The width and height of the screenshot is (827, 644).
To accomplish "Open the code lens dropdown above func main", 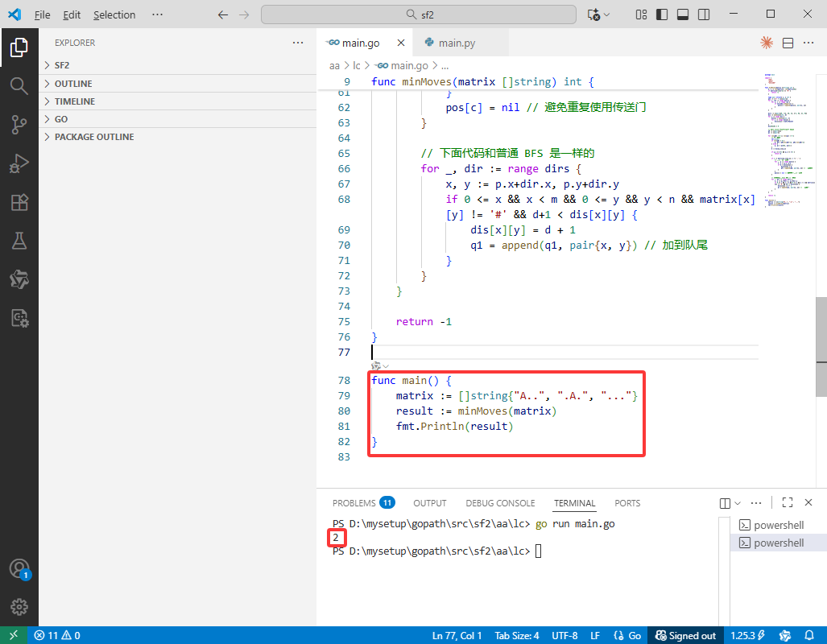I will 386,365.
